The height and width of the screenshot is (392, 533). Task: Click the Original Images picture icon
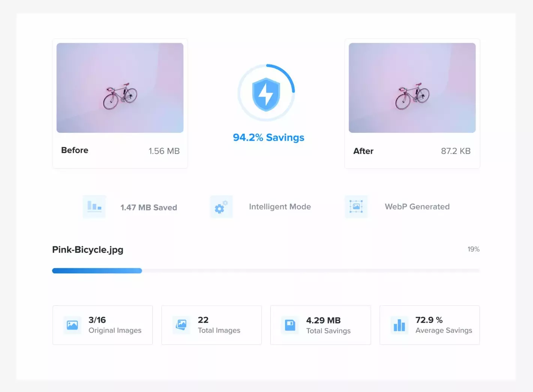pos(72,325)
